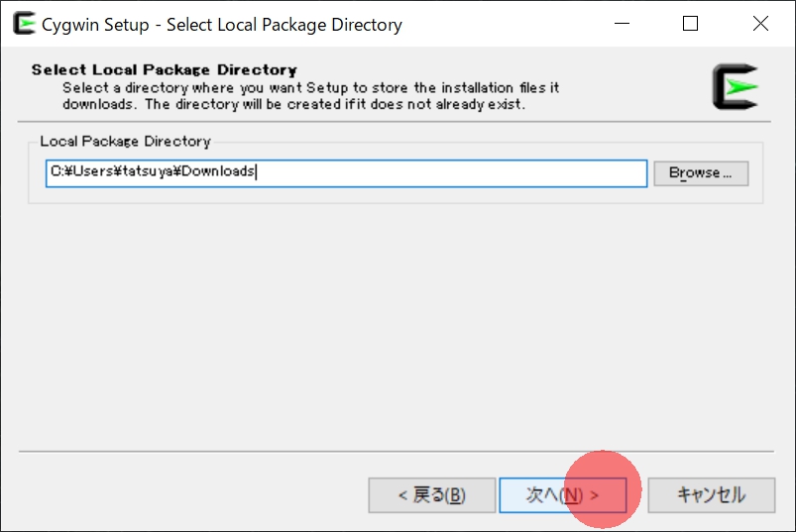Cancel setup with the キャンセル button
Screen dimensions: 796x532
coord(711,495)
